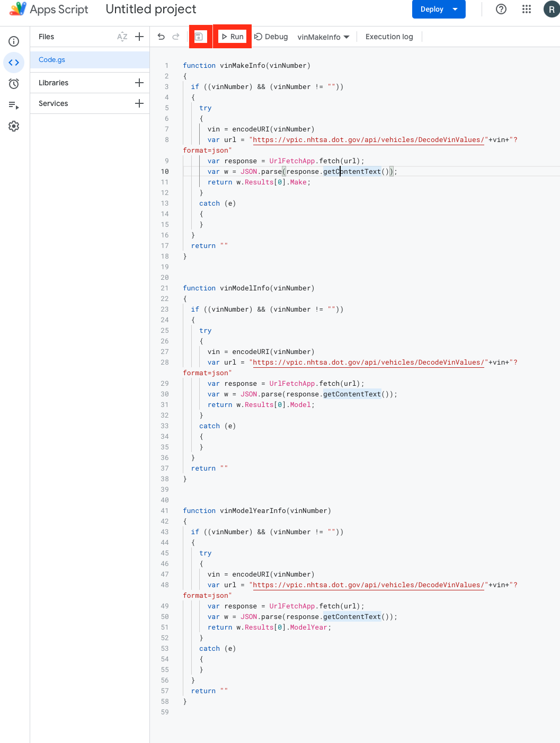
Task: Redo the last edit
Action: pyautogui.click(x=175, y=37)
